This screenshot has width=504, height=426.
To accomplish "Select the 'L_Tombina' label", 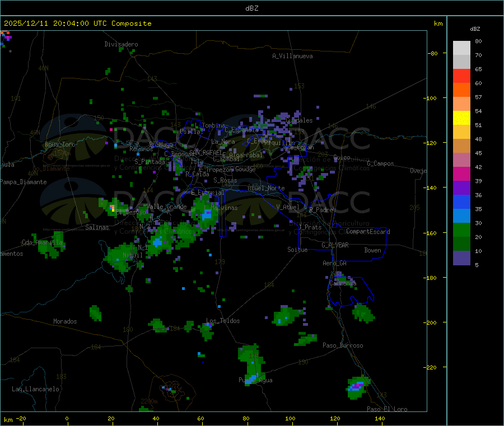I will pyautogui.click(x=210, y=125).
